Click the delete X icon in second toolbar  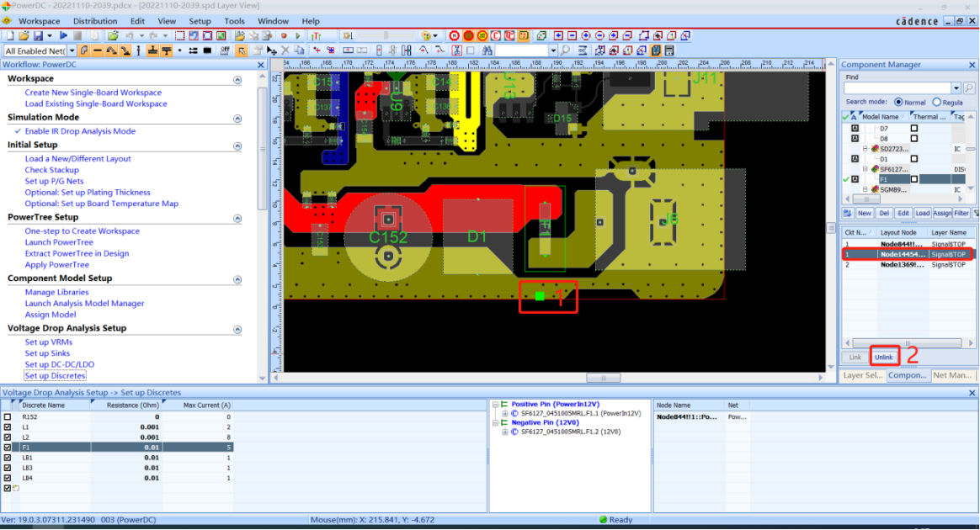(285, 50)
